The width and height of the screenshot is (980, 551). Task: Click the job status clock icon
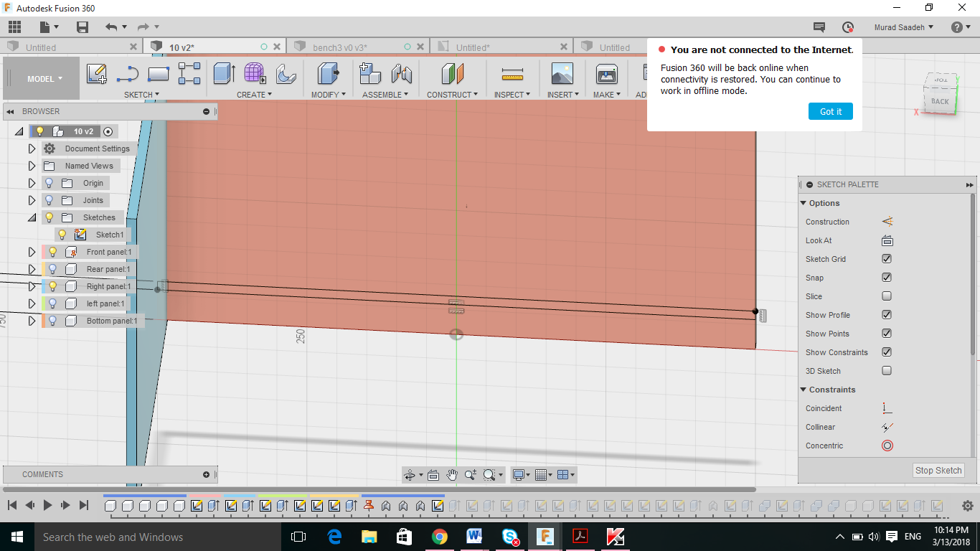point(847,27)
